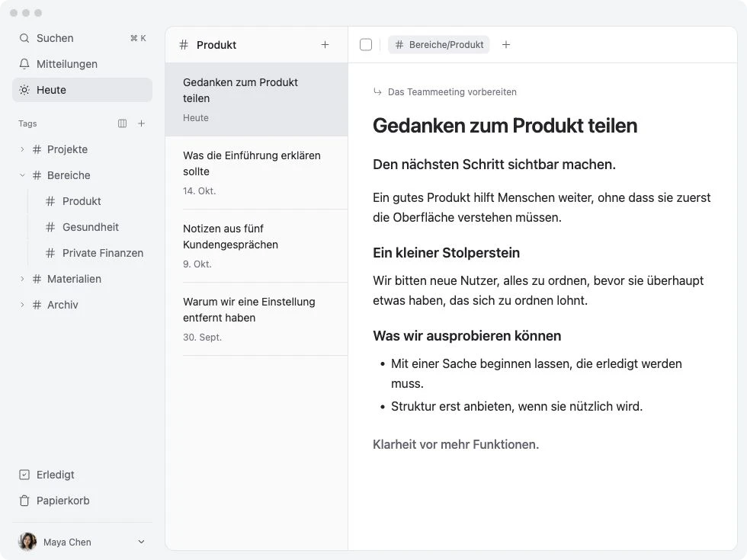The width and height of the screenshot is (747, 560).
Task: Click the Papierkorb trash icon
Action: [x=24, y=501]
